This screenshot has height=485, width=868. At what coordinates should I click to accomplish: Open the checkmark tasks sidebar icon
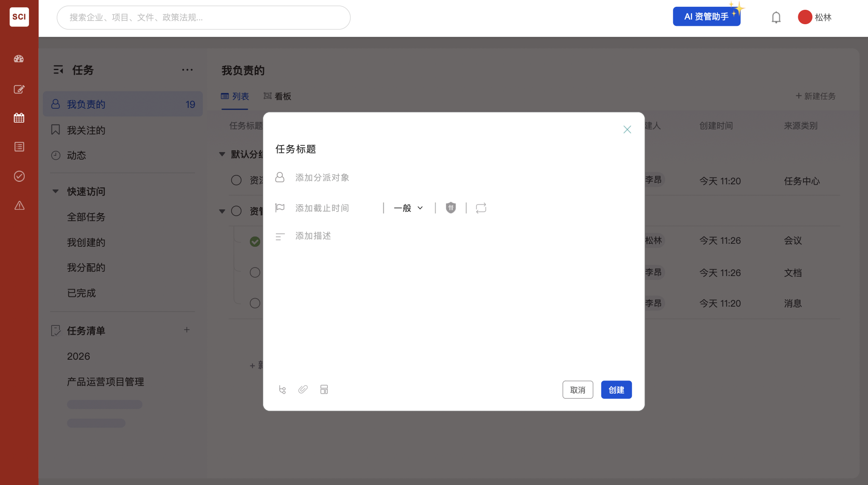[x=19, y=176]
